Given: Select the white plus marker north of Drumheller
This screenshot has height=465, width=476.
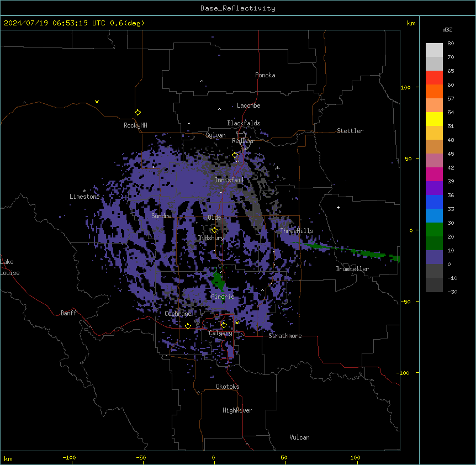Looking at the screenshot, I should tap(338, 207).
